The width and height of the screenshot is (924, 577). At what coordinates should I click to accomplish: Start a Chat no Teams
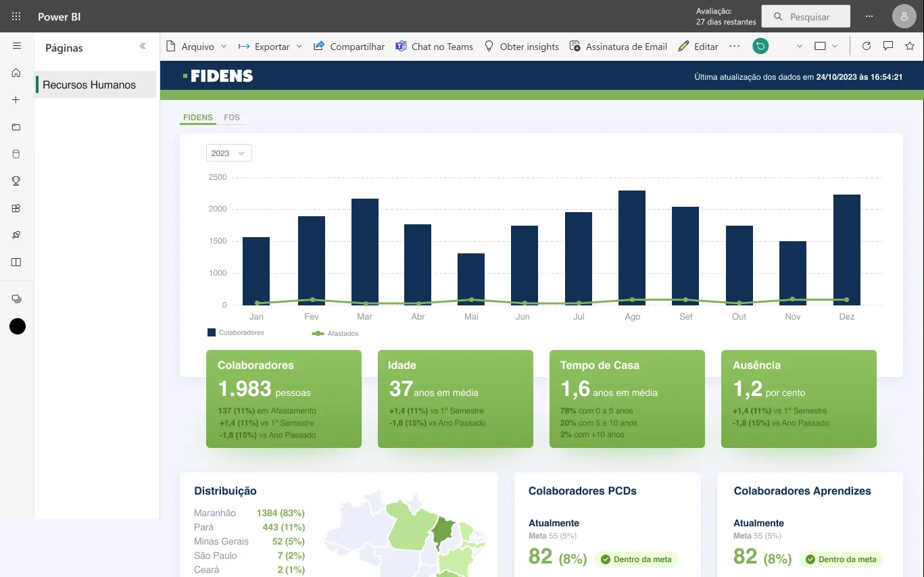pos(434,47)
